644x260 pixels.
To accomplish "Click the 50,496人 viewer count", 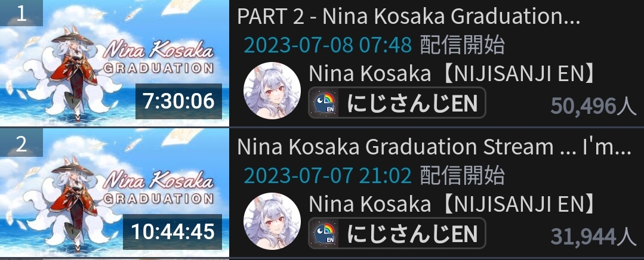I will click(593, 106).
